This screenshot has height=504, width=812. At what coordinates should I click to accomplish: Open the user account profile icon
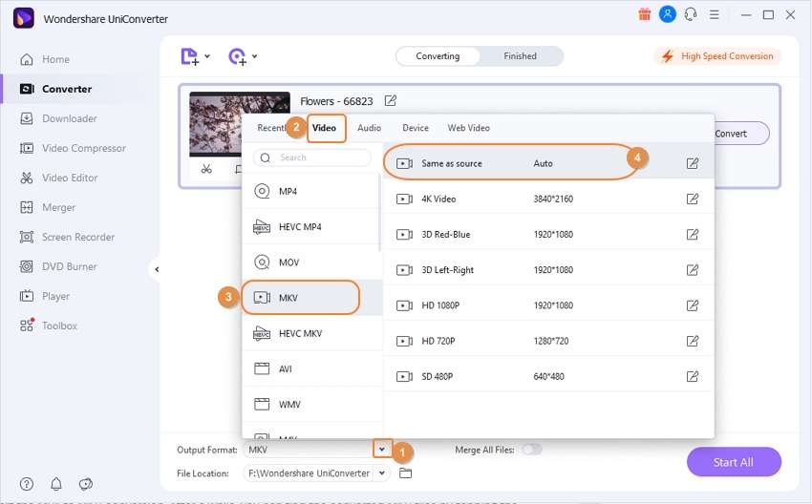(x=668, y=14)
